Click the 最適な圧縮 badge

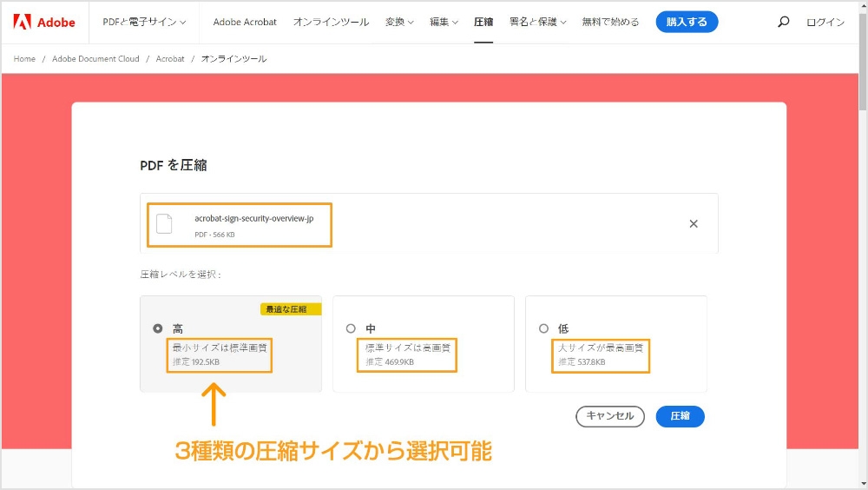[x=291, y=309]
